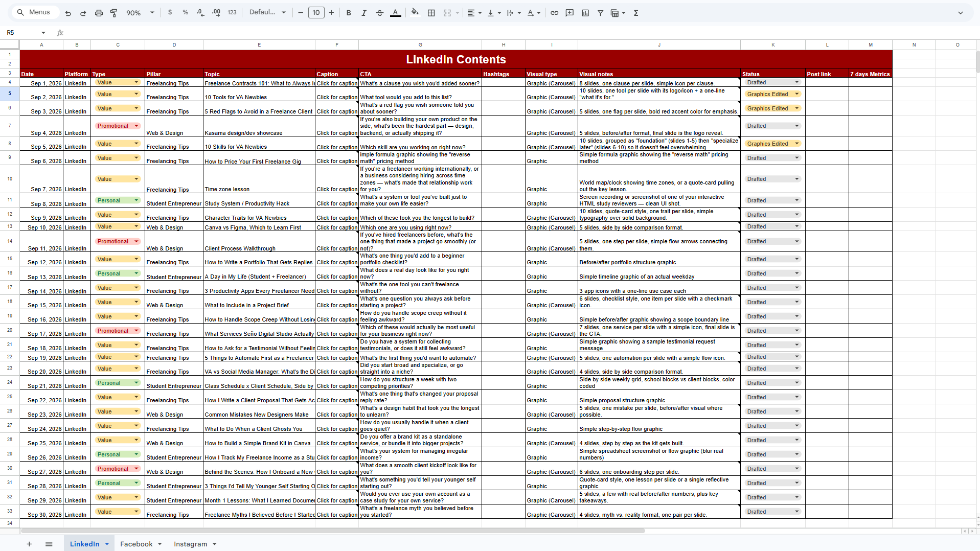Viewport: 980px width, 551px height.
Task: Toggle bold formatting
Action: (349, 13)
